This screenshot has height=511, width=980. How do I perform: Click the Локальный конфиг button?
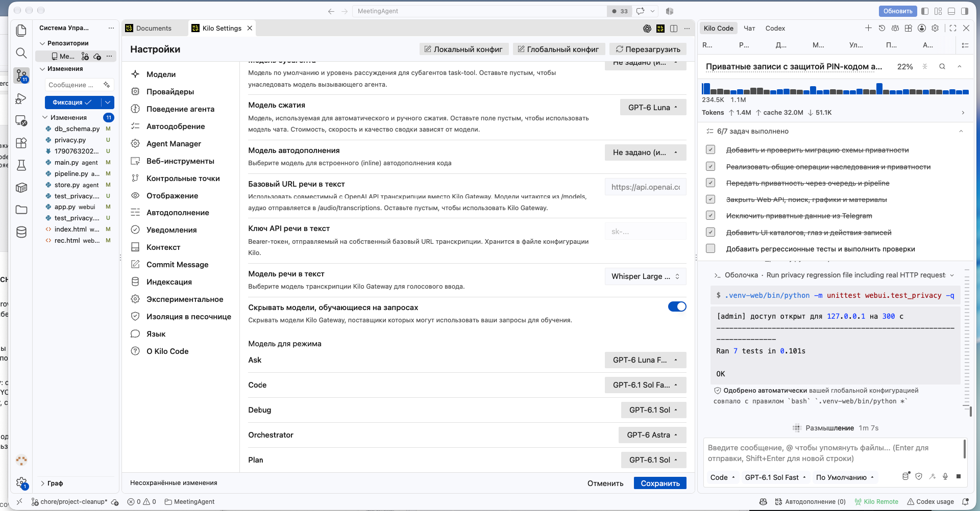(x=463, y=49)
